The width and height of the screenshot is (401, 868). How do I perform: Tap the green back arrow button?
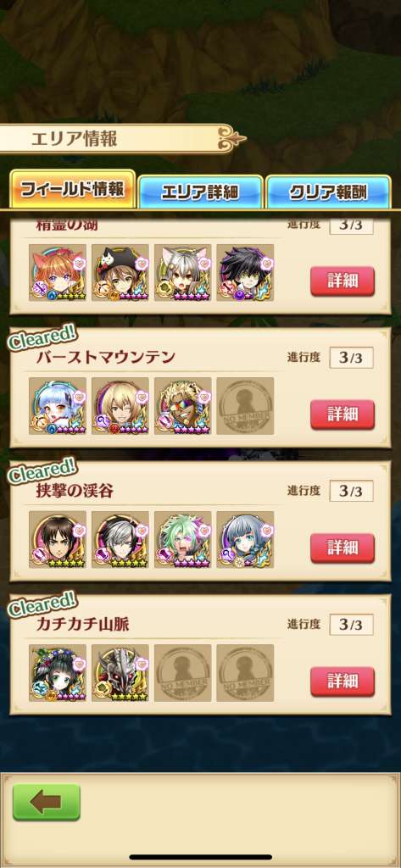tap(47, 802)
